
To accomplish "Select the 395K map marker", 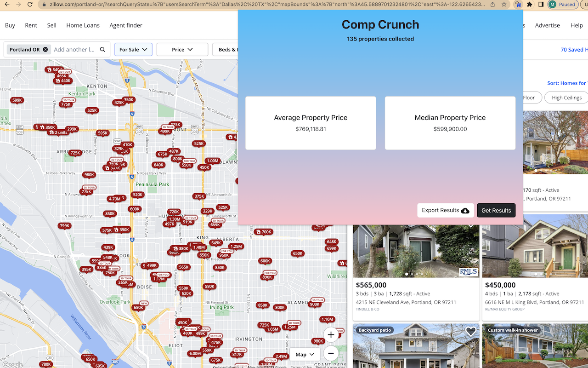I will [x=86, y=270].
